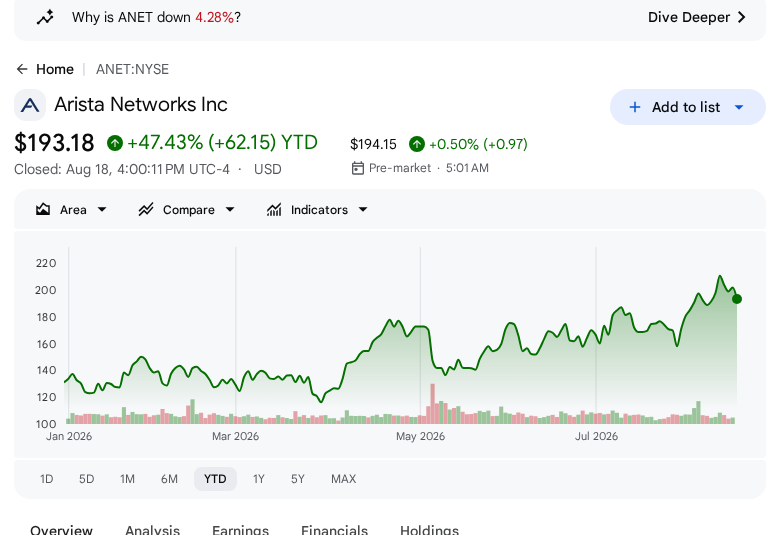Click the Arista Networks logo icon

[30, 105]
